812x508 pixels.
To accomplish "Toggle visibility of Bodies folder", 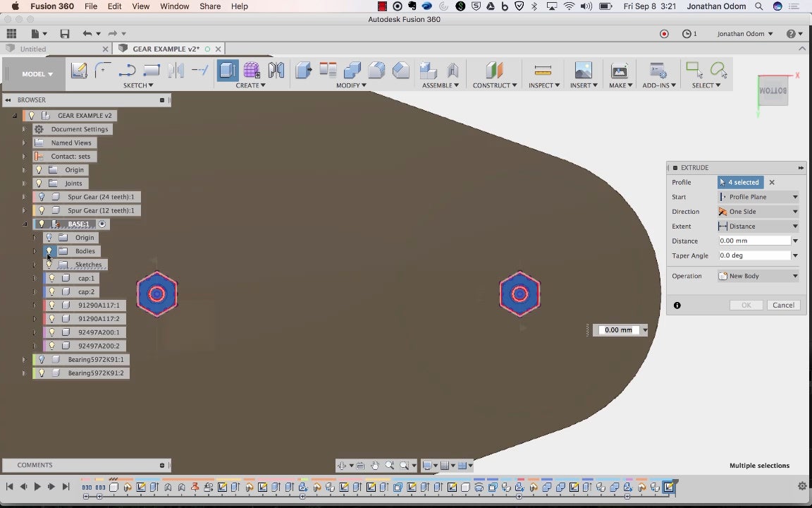I will [x=49, y=251].
